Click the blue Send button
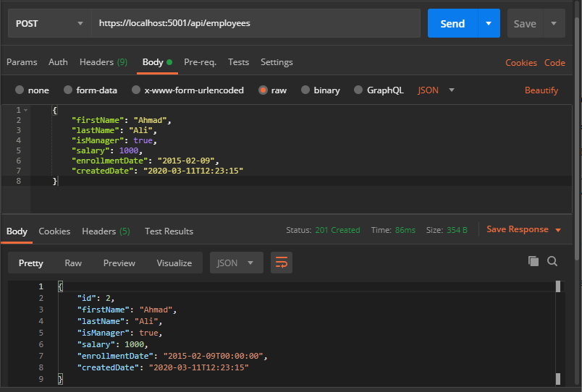 [452, 23]
